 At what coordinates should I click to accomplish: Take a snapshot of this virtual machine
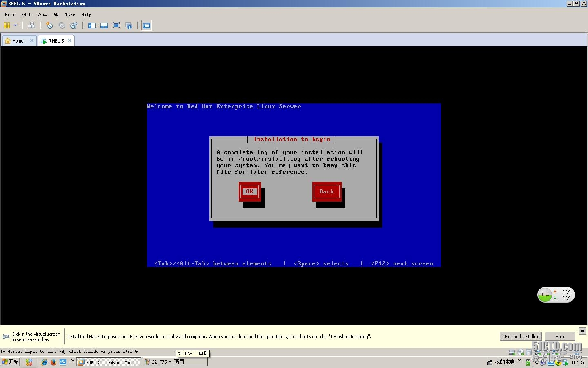49,25
